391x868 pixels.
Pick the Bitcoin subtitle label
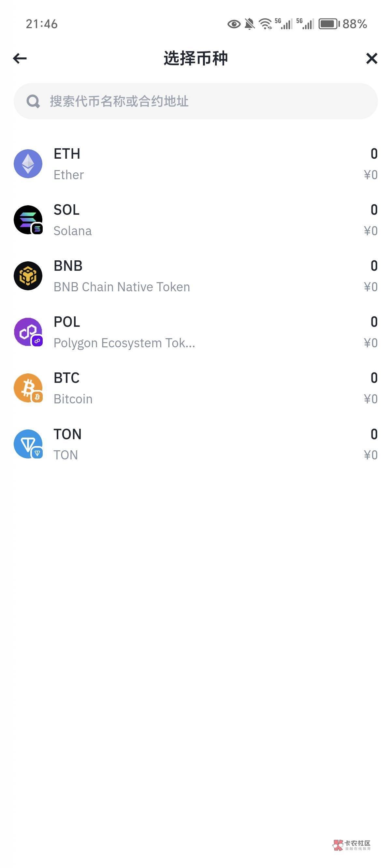[73, 399]
